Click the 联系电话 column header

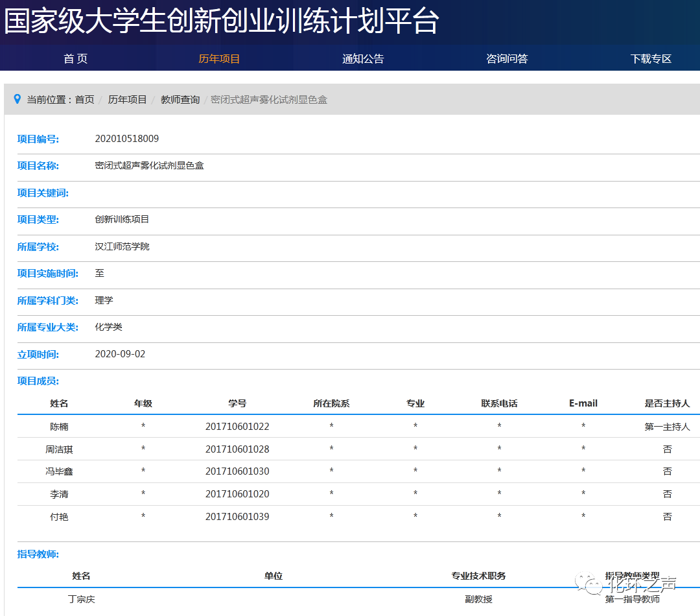tap(499, 403)
